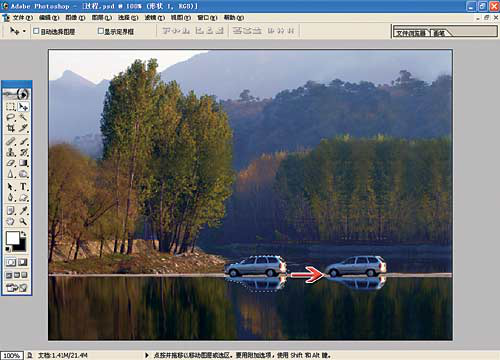Switch to the 文件浏览器 palette tab

(411, 33)
